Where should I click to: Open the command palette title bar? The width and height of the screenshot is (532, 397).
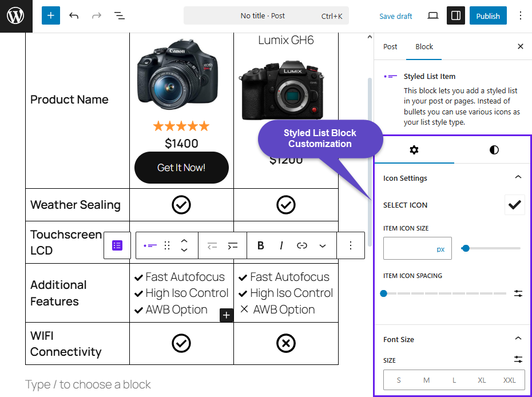coord(266,15)
